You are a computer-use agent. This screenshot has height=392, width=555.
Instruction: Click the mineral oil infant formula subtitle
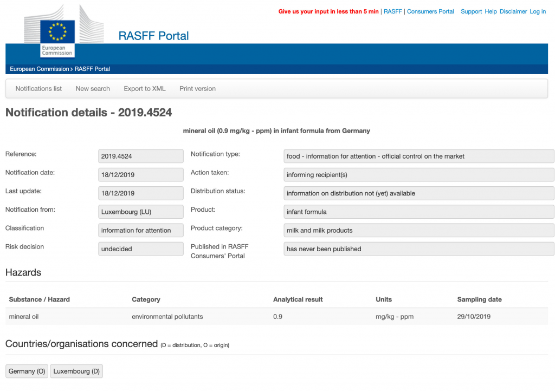tap(276, 131)
